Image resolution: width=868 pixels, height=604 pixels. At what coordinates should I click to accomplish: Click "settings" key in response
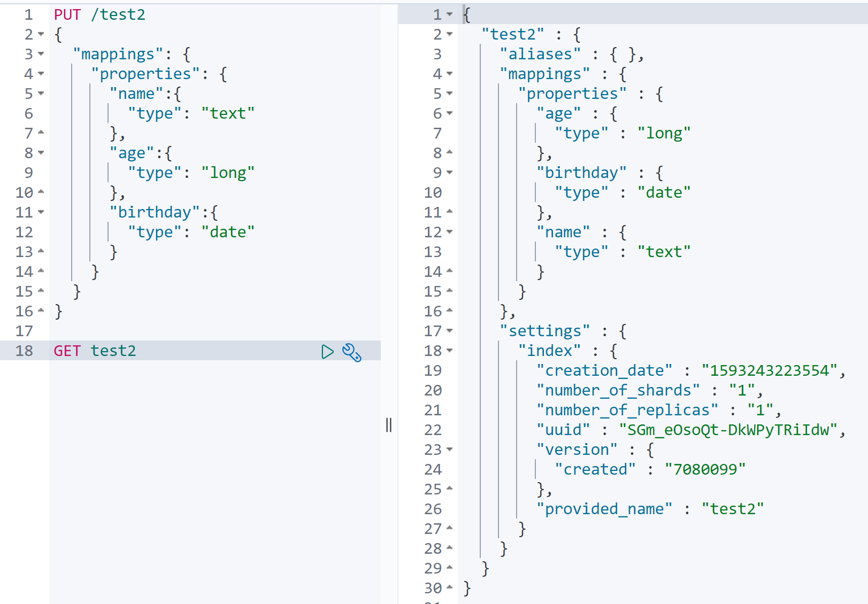coord(545,331)
